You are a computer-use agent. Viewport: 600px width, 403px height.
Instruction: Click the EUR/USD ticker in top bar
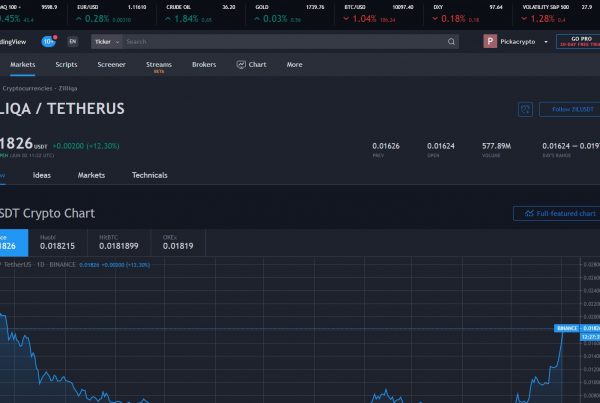(x=111, y=14)
